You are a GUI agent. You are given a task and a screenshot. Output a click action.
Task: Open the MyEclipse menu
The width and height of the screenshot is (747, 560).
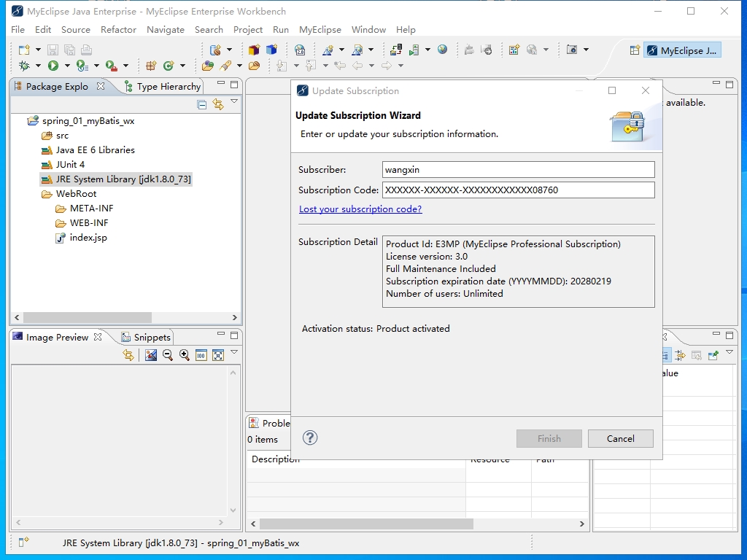320,29
